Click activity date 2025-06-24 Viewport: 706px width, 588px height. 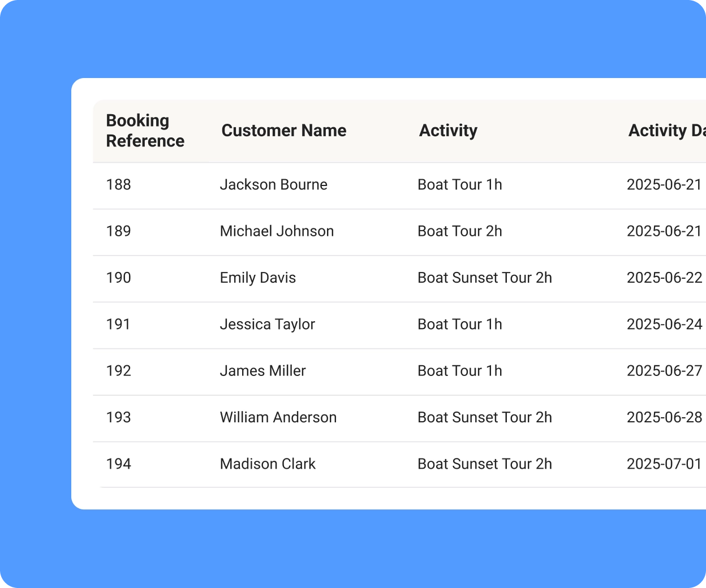point(665,325)
